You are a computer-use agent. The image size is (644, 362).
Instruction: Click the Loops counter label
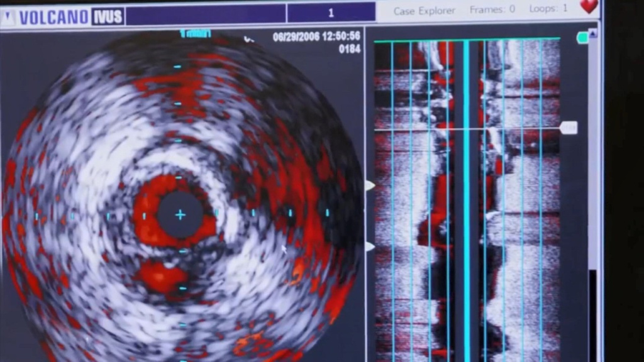click(x=548, y=9)
